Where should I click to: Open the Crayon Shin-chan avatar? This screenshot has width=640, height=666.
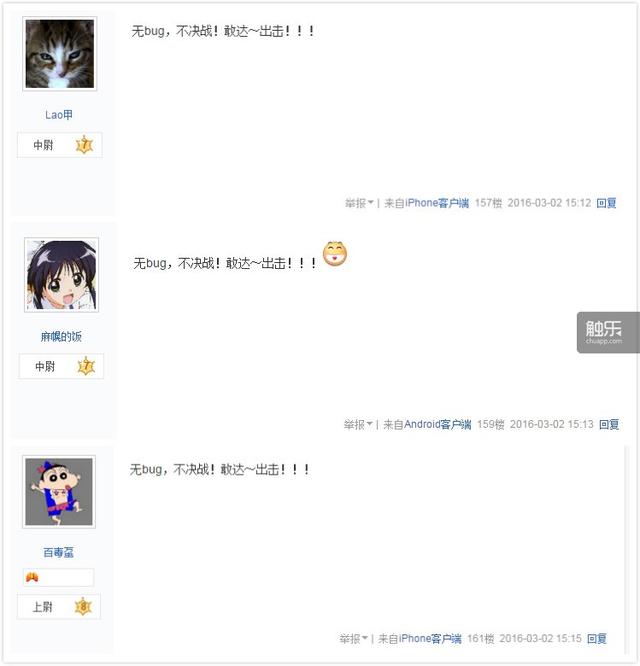pyautogui.click(x=59, y=492)
